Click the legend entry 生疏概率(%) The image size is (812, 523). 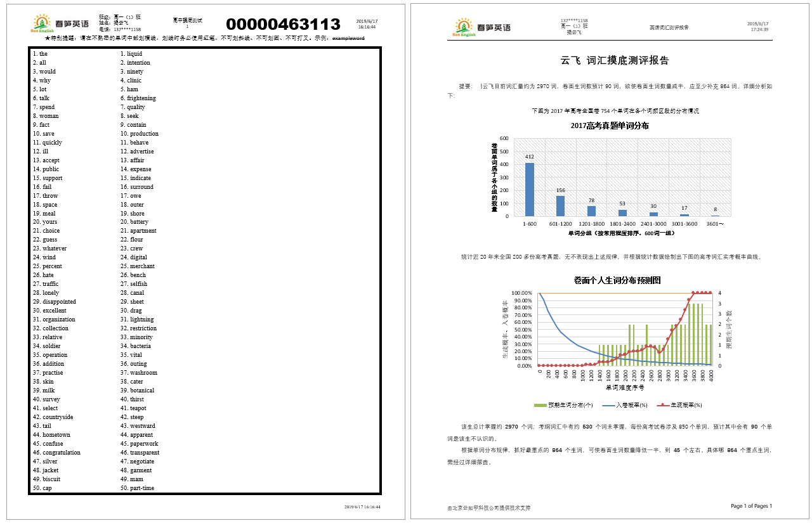(679, 404)
